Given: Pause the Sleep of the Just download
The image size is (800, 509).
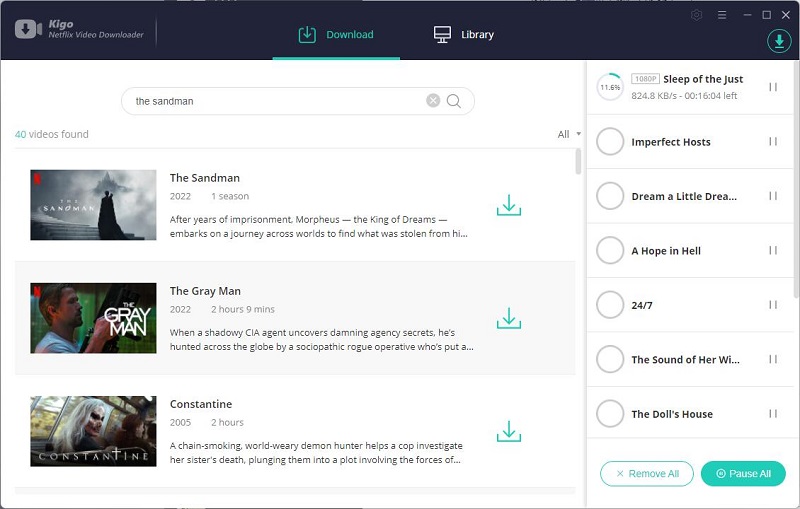Looking at the screenshot, I should coord(773,87).
